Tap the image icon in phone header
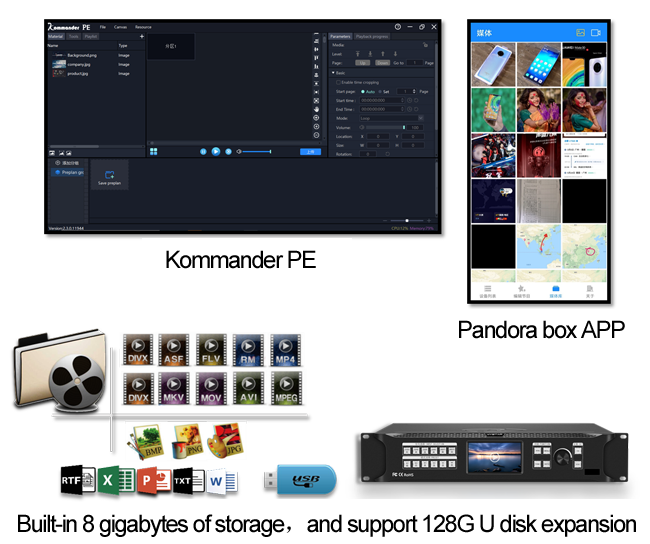Image resolution: width=650 pixels, height=544 pixels. tap(580, 33)
